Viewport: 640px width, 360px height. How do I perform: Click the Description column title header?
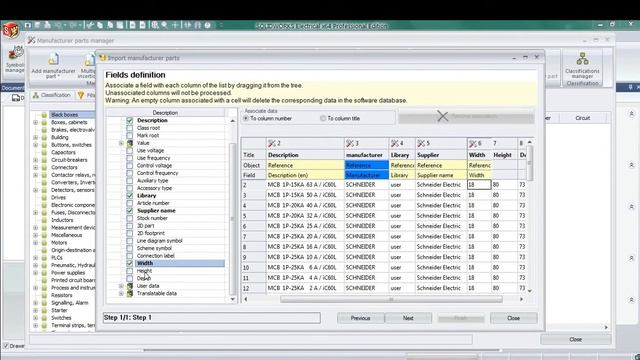[x=305, y=155]
